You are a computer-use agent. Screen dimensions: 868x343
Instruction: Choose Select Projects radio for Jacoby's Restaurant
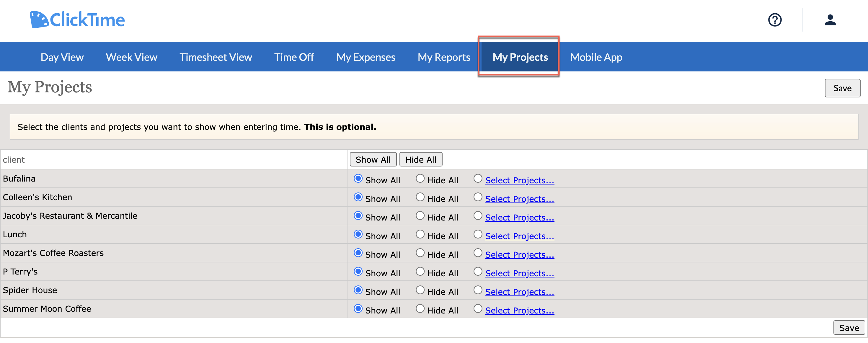coord(478,215)
